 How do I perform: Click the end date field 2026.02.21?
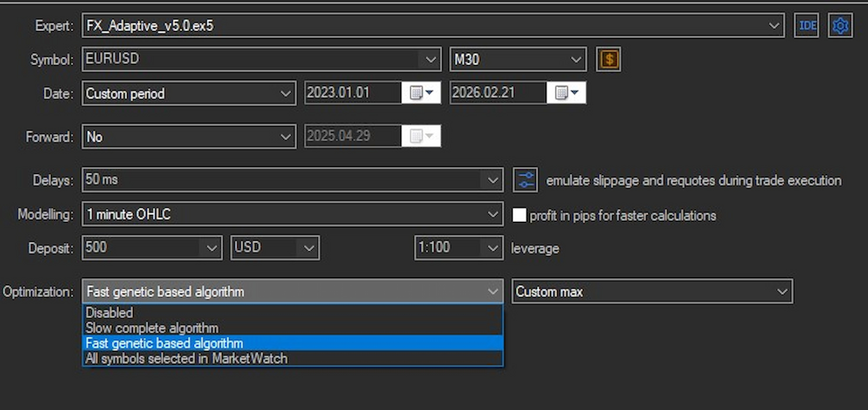[498, 93]
